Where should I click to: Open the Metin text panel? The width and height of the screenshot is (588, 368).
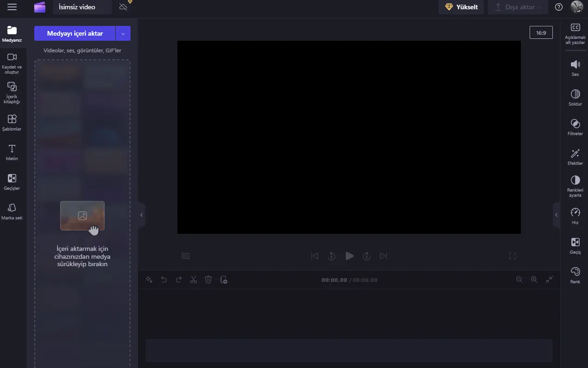12,152
